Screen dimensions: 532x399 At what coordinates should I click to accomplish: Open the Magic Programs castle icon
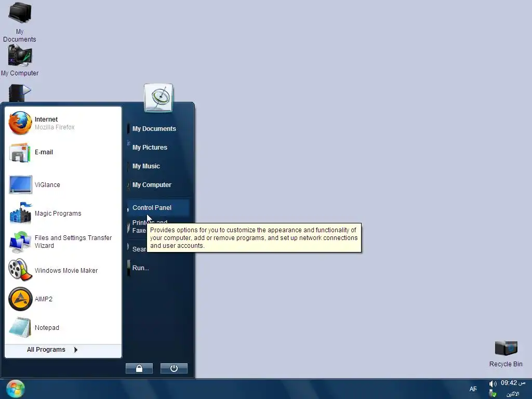pyautogui.click(x=20, y=213)
